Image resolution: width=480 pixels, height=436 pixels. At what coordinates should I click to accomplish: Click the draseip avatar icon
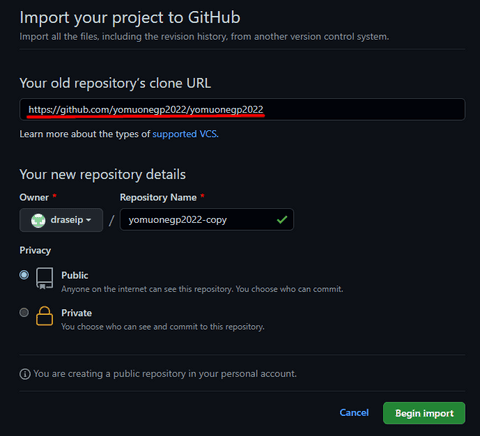[38, 220]
